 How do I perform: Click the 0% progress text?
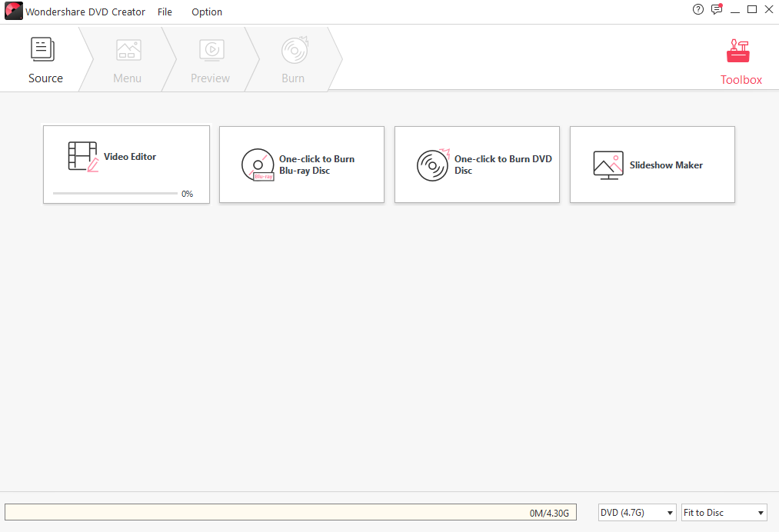[x=188, y=194]
